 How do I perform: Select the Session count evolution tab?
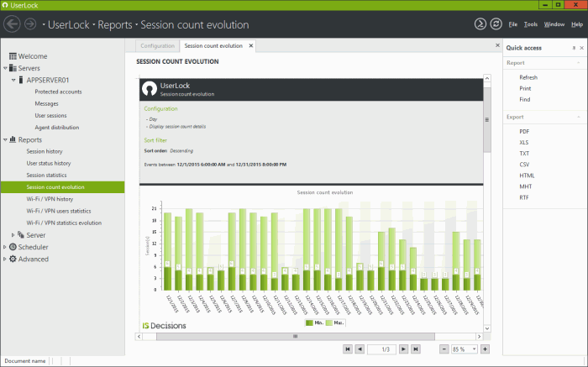[x=213, y=45]
